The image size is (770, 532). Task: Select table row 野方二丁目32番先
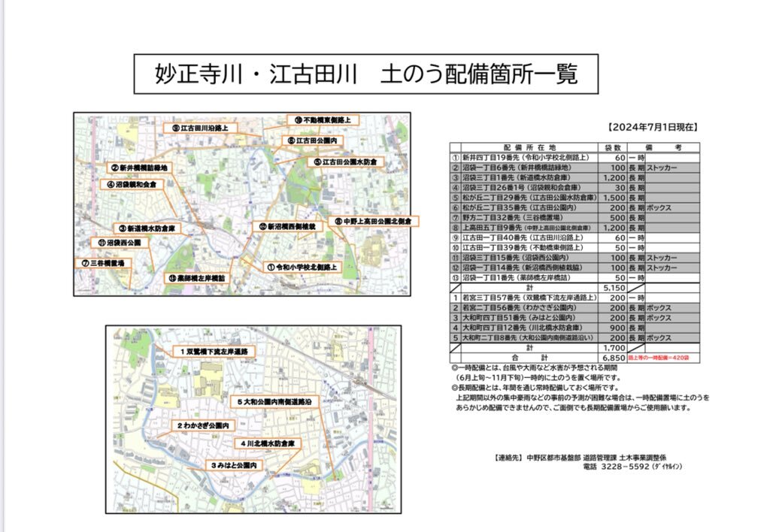574,217
